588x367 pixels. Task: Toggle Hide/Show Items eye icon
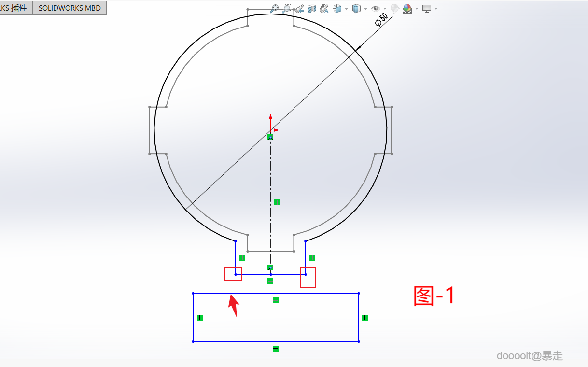[x=376, y=8]
